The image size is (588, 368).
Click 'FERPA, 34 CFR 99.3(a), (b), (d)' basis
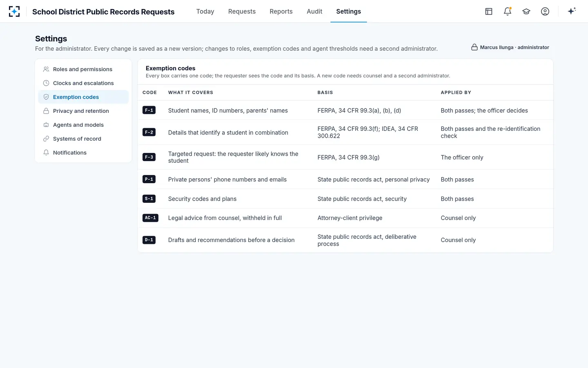point(359,110)
